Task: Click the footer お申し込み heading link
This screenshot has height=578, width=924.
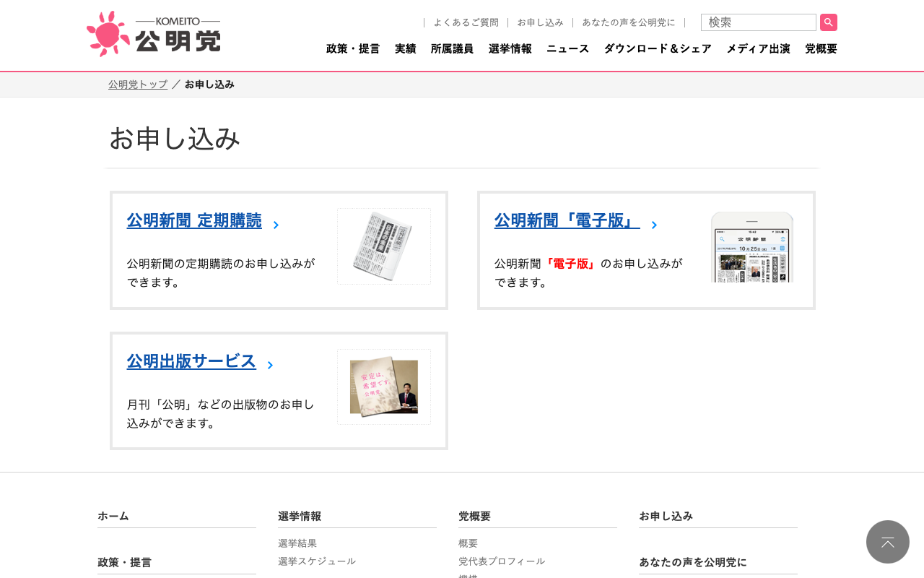Action: (x=666, y=516)
